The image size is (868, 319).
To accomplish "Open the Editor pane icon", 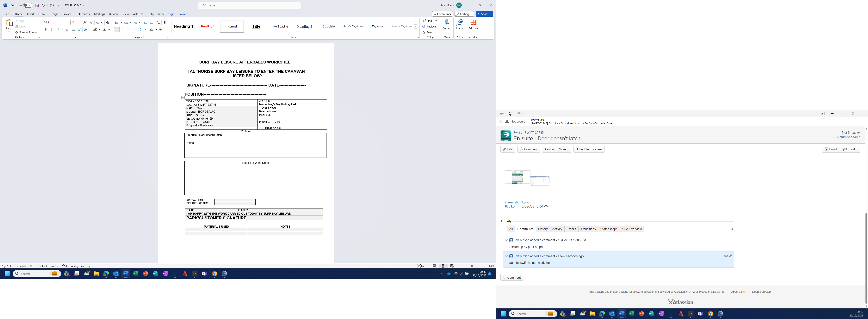I will (460, 23).
